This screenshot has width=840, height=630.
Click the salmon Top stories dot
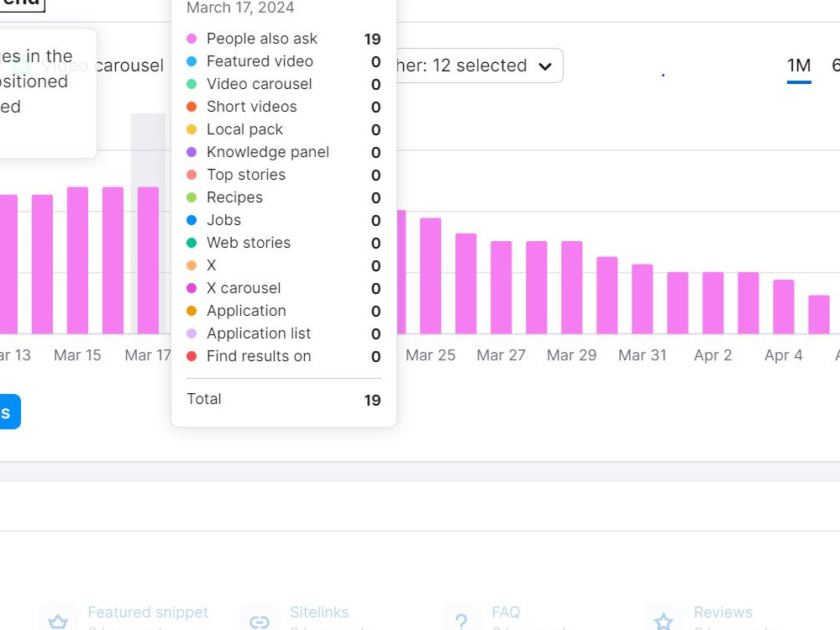[x=192, y=175]
